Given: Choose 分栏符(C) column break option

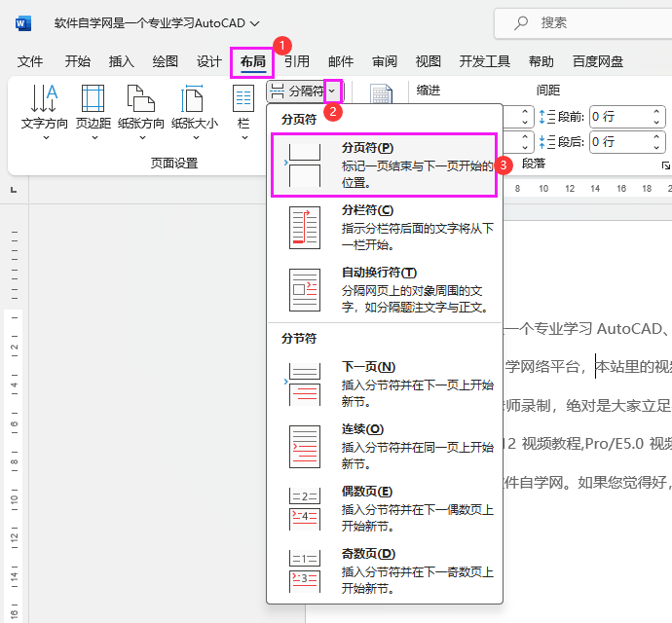Looking at the screenshot, I should click(384, 228).
